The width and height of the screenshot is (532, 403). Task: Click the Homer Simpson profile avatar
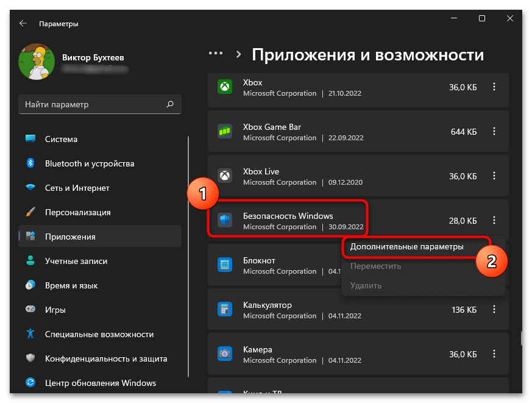[x=37, y=62]
